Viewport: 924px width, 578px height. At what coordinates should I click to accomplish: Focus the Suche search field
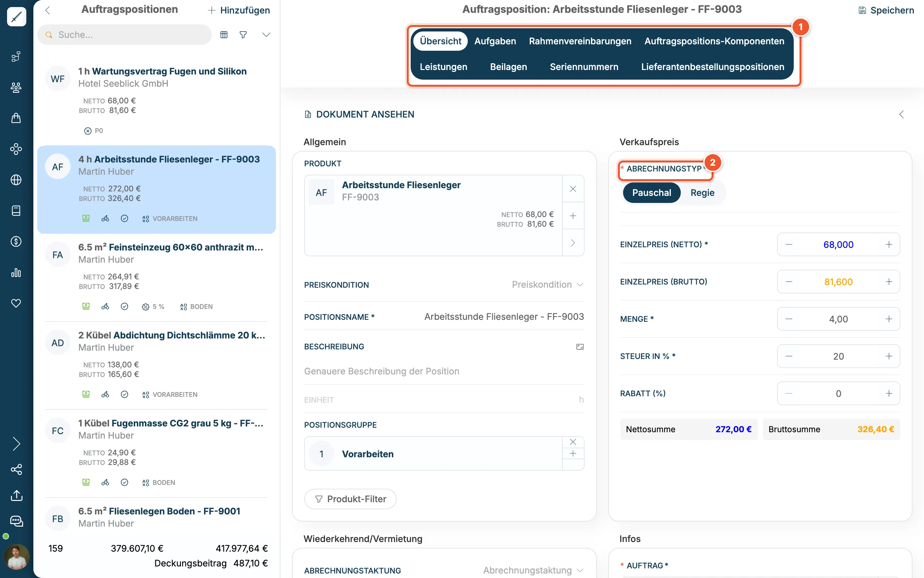124,35
